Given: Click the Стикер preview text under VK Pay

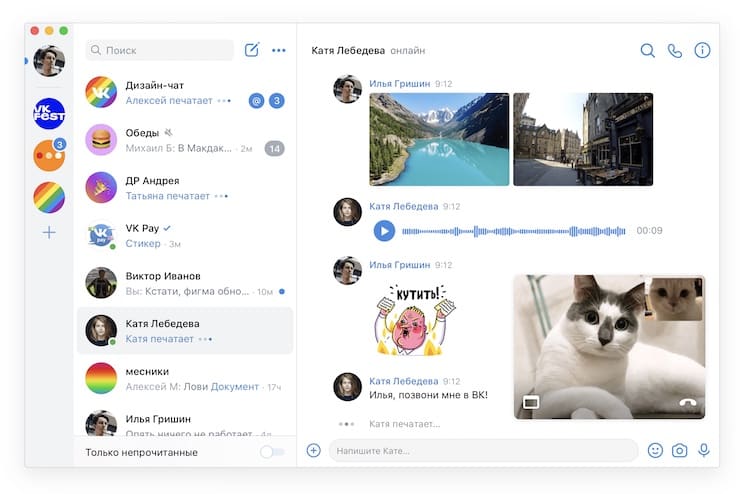Looking at the screenshot, I should click(x=143, y=243).
